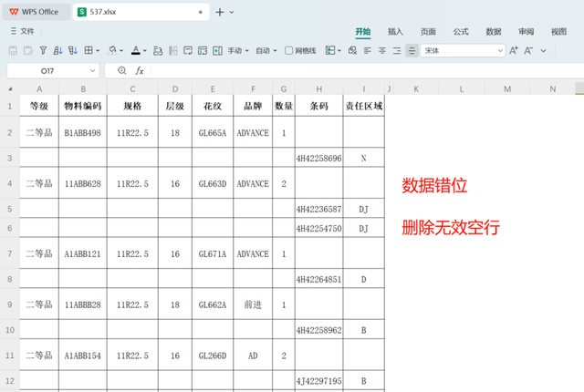Select column H header
Image resolution: width=584 pixels, height=392 pixels.
319,89
